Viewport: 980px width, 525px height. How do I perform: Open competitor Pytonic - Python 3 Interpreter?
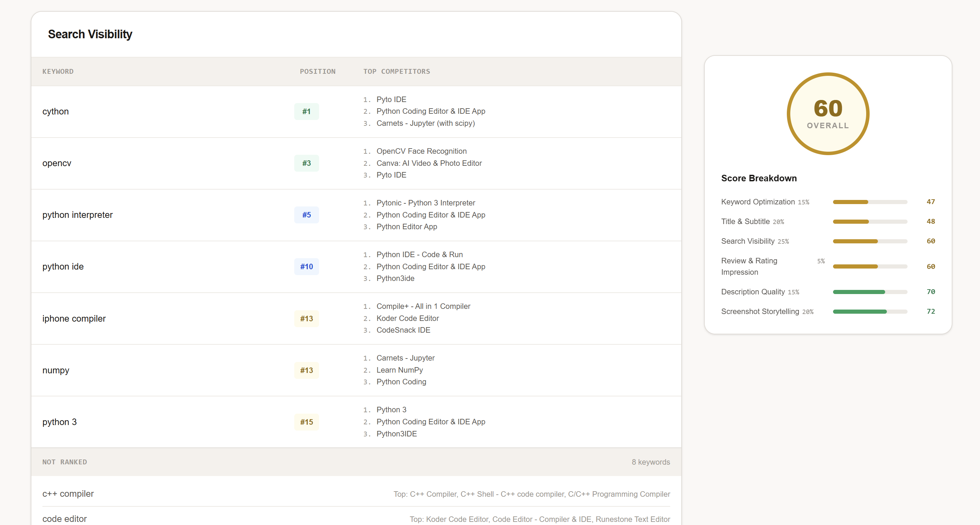click(x=425, y=203)
